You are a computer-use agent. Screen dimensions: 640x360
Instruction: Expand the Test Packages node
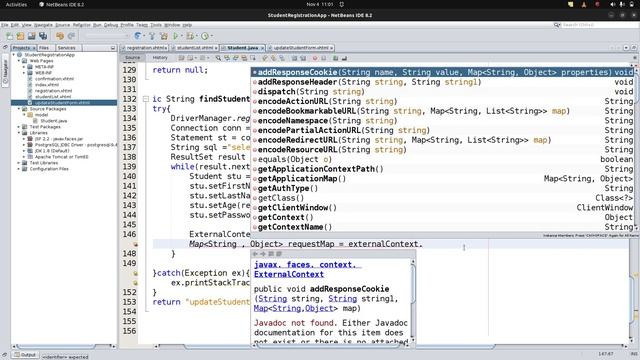point(19,127)
